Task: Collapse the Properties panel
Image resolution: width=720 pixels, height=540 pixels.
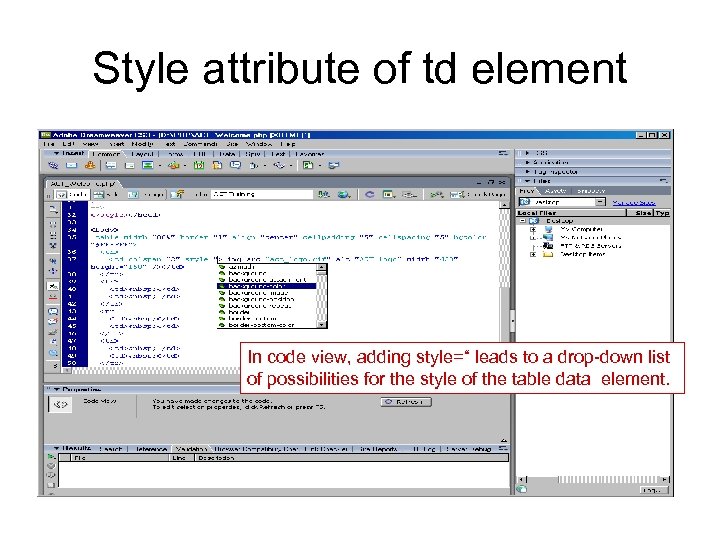Action: (57, 389)
